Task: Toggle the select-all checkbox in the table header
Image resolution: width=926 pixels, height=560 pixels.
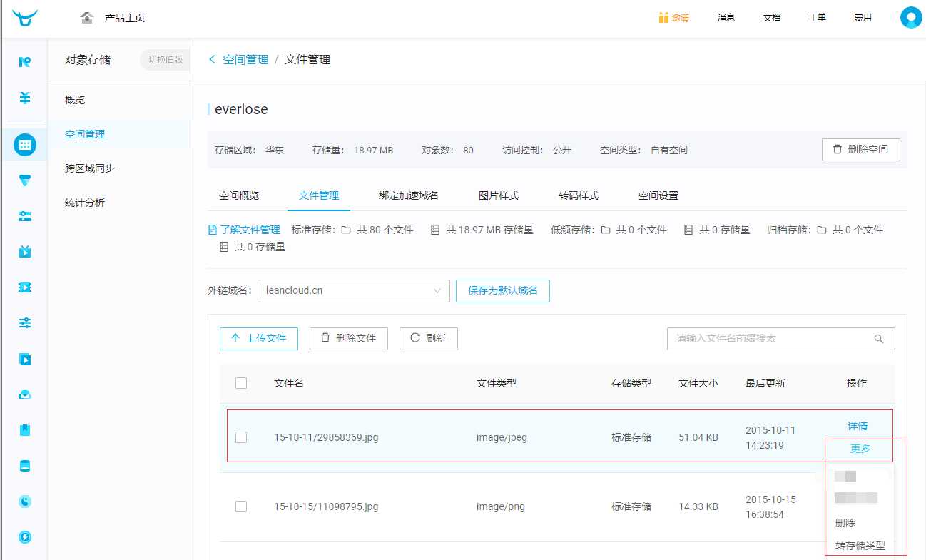Action: (x=241, y=383)
